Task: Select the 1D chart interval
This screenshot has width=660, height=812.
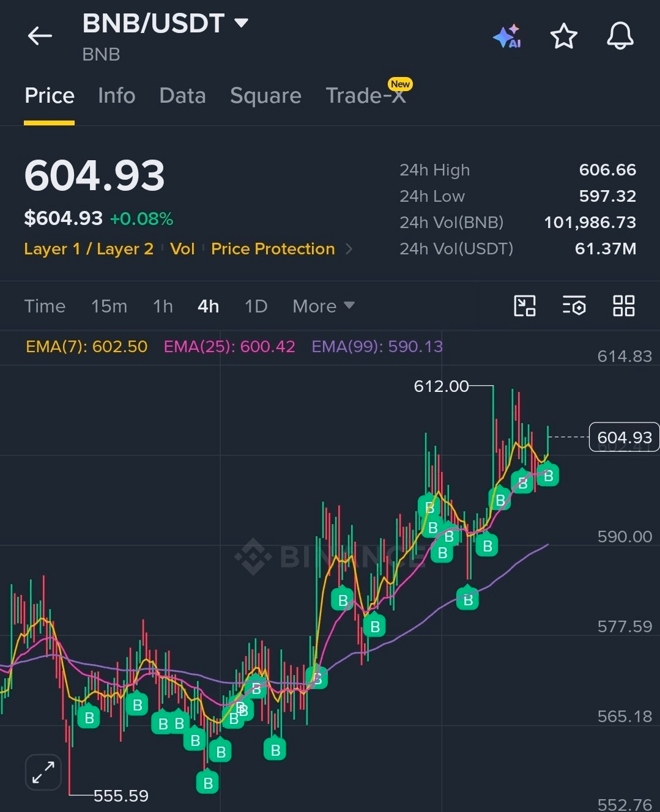Action: point(256,306)
